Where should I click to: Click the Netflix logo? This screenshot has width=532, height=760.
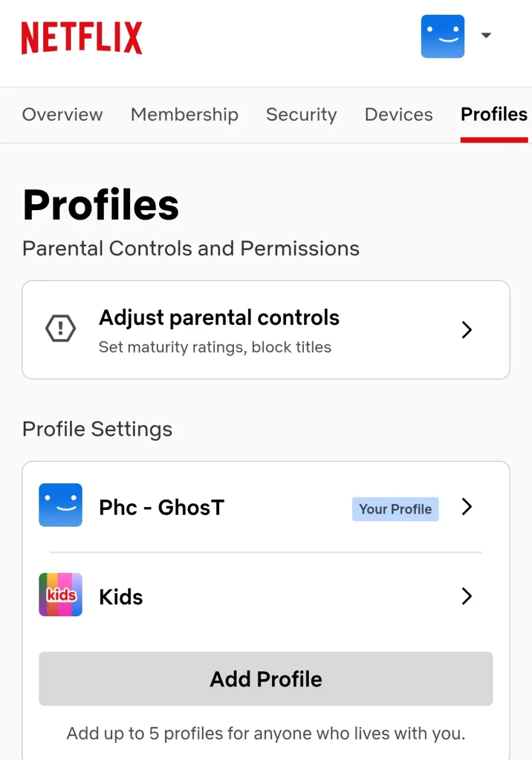pos(82,38)
